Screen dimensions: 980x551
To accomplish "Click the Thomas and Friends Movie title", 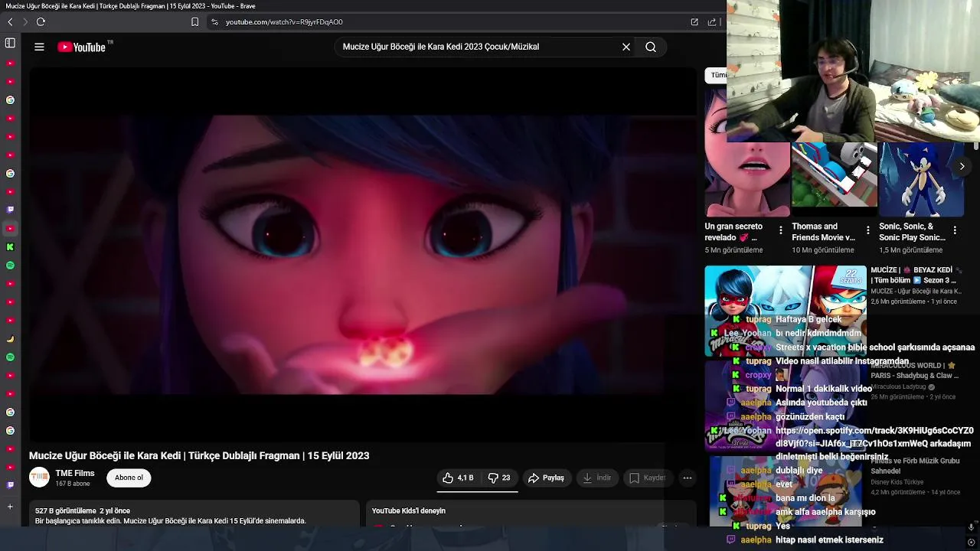I will 823,232.
